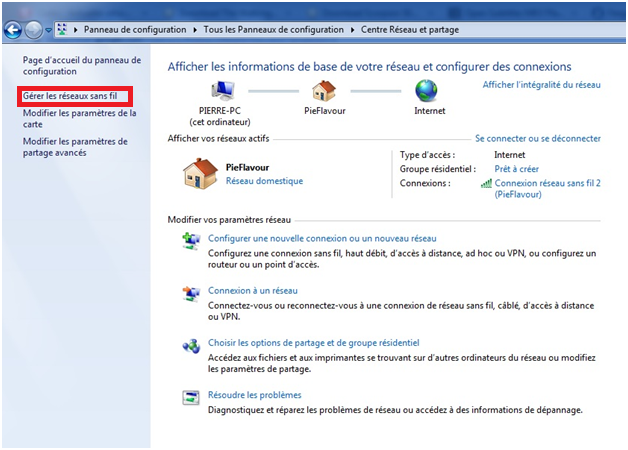This screenshot has width=628, height=450.
Task: Open Connexion réseau sans fil 2 (PieFlavour) link
Action: click(x=547, y=189)
